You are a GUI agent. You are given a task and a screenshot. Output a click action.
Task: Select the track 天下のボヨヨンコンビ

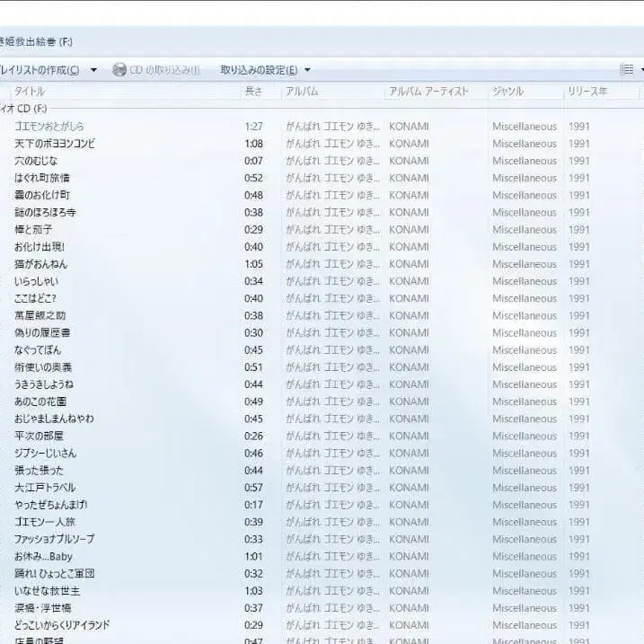pos(55,144)
